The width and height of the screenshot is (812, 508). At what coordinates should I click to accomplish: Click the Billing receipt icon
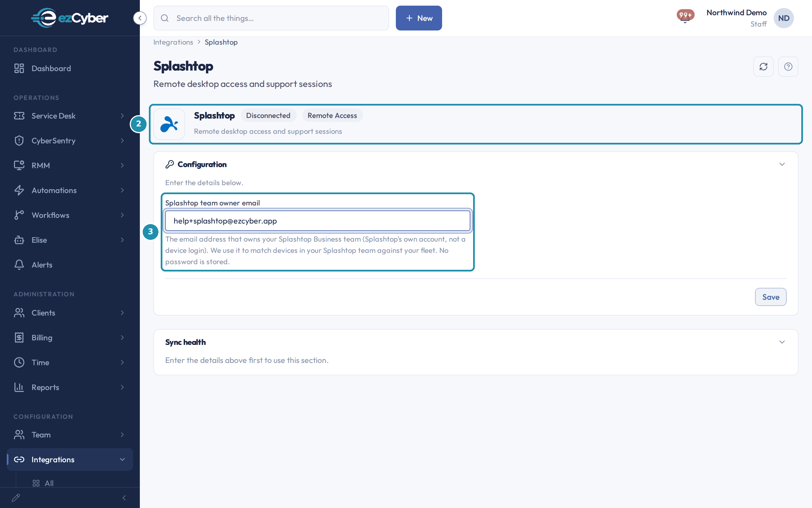click(x=19, y=338)
